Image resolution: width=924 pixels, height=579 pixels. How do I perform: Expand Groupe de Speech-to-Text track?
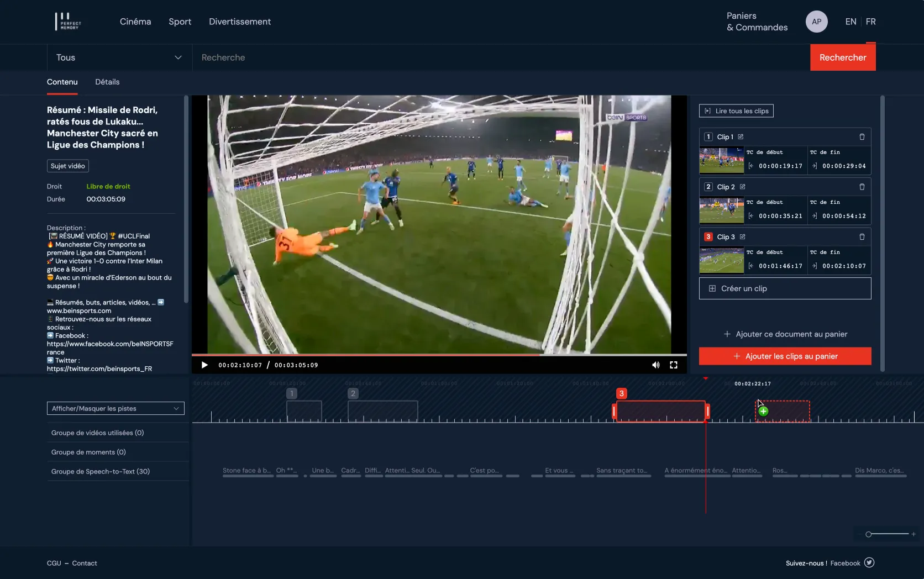[x=118, y=471]
